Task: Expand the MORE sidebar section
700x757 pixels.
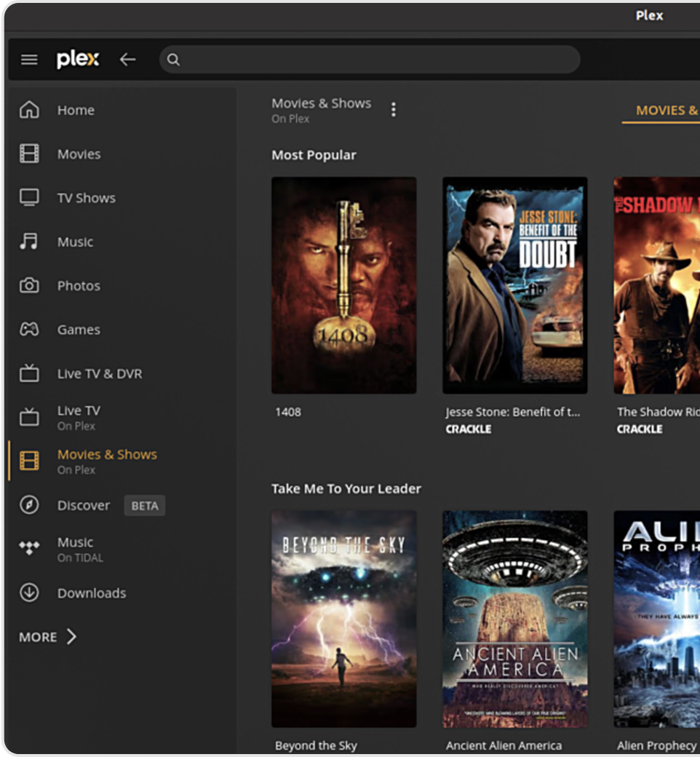Action: (x=48, y=637)
